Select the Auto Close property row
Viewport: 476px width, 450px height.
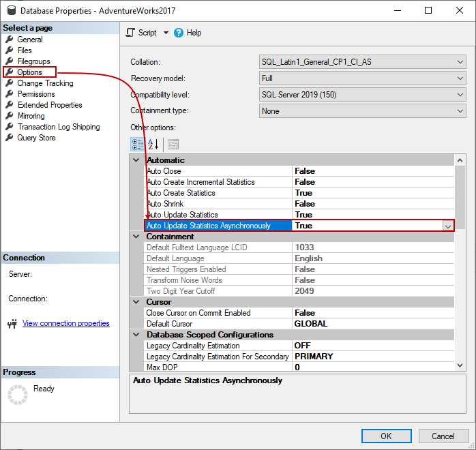[299, 171]
